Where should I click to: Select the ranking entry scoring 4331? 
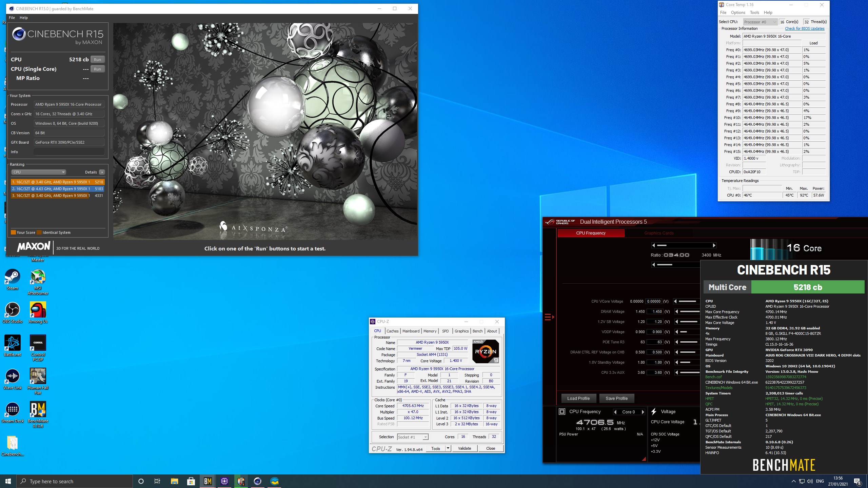pos(58,196)
